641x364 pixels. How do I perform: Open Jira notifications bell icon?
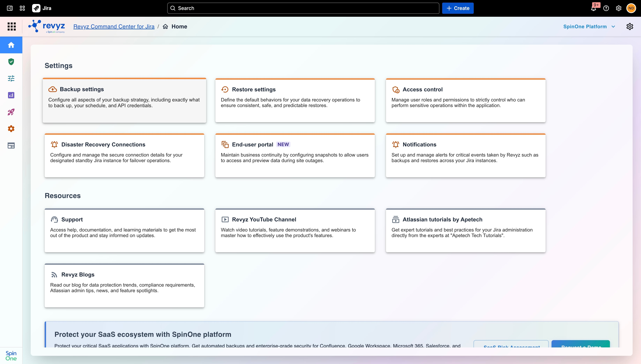point(594,8)
